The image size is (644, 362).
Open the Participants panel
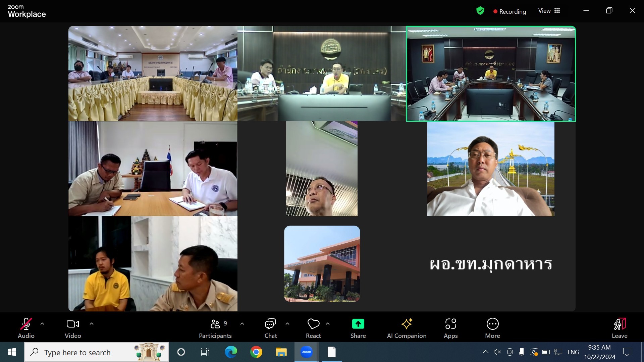pos(215,328)
